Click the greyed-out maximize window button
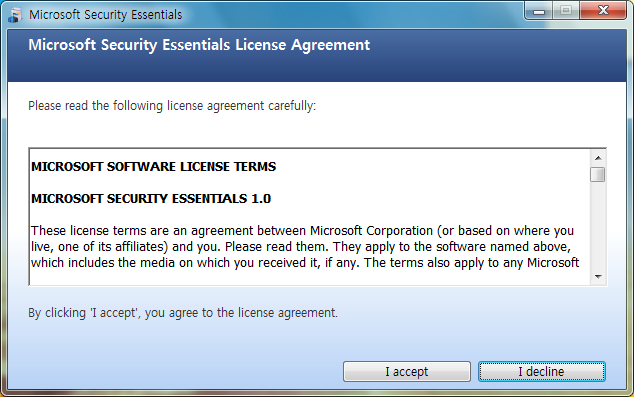Image resolution: width=634 pixels, height=397 pixels. (566, 11)
